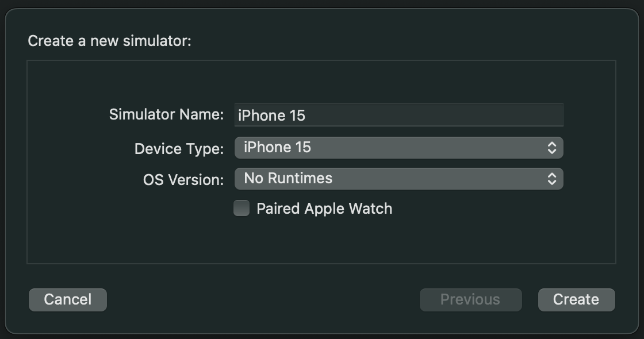The image size is (644, 339).
Task: Click the Device Type up-down chevron icon
Action: tap(551, 148)
